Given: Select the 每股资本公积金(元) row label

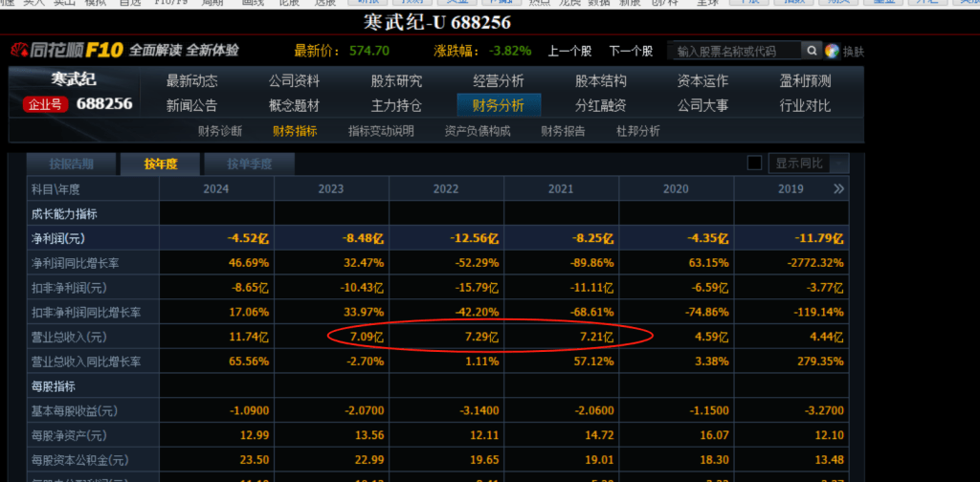Looking at the screenshot, I should click(x=80, y=460).
